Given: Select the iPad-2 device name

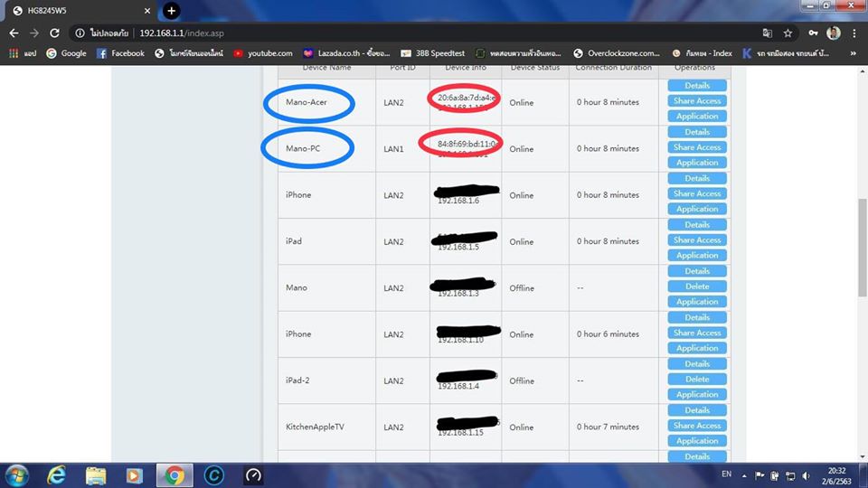Looking at the screenshot, I should (297, 380).
